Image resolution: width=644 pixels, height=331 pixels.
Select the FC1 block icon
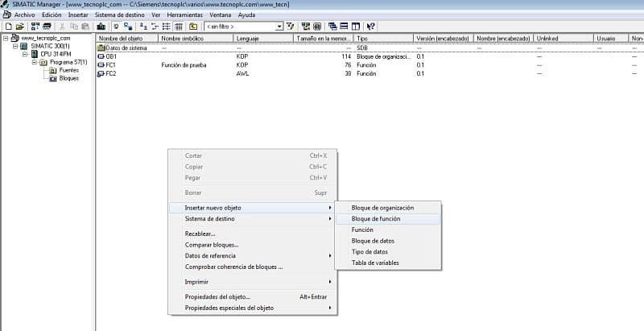(x=101, y=65)
